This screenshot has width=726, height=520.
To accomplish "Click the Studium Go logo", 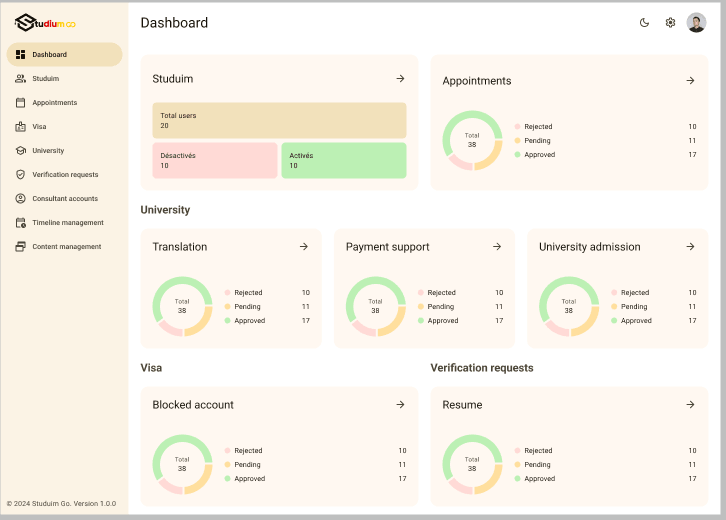I will click(x=45, y=22).
